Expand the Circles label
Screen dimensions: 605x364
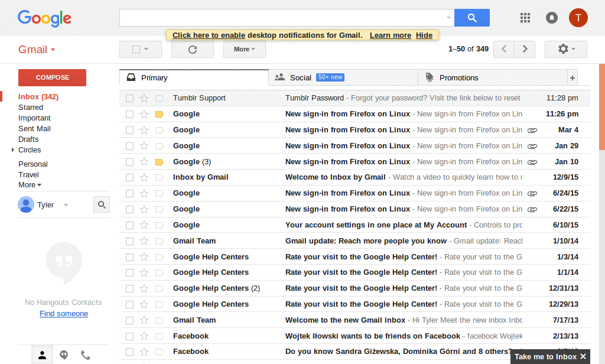pos(13,149)
